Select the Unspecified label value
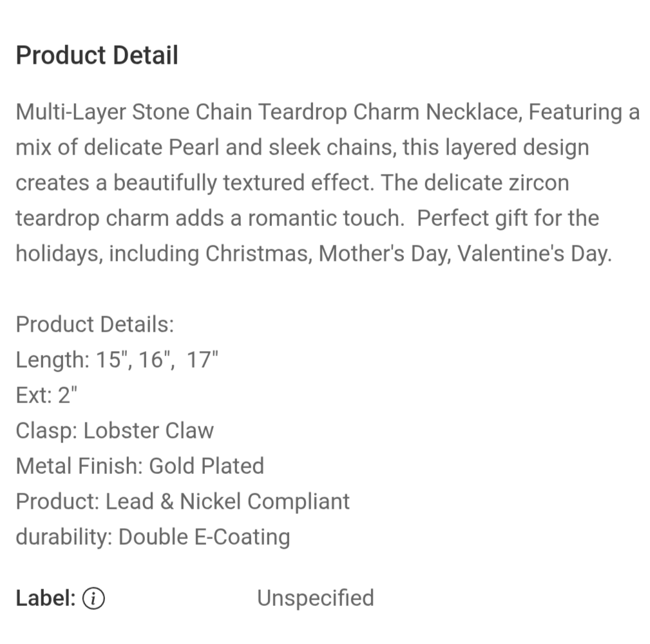The height and width of the screenshot is (644, 650). tap(315, 598)
